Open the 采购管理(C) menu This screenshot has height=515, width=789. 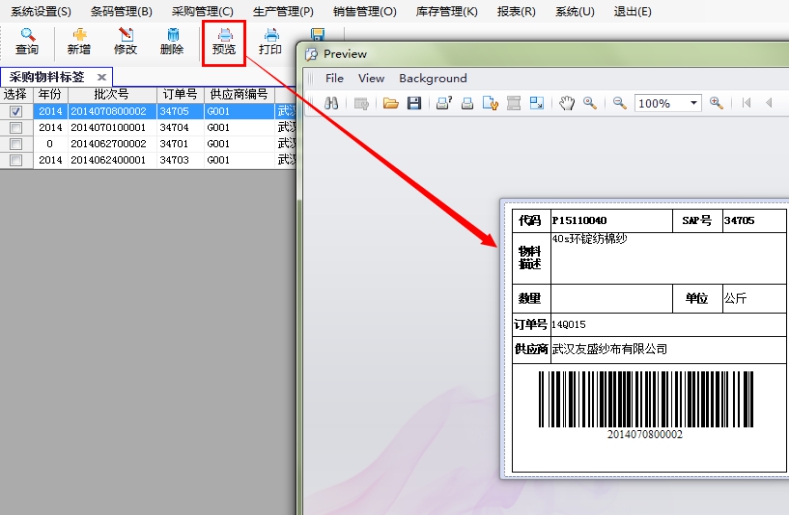click(x=202, y=12)
